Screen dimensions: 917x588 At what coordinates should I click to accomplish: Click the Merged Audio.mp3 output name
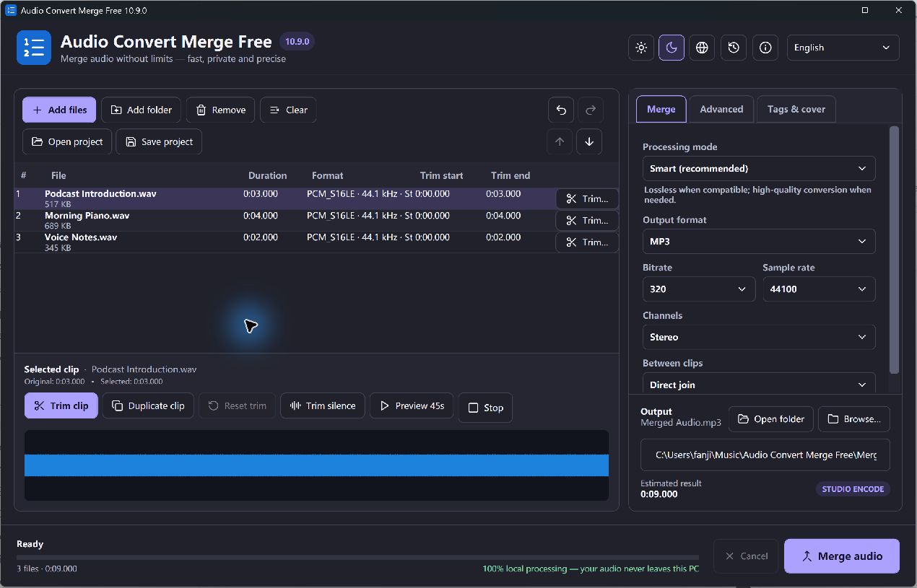click(x=681, y=423)
